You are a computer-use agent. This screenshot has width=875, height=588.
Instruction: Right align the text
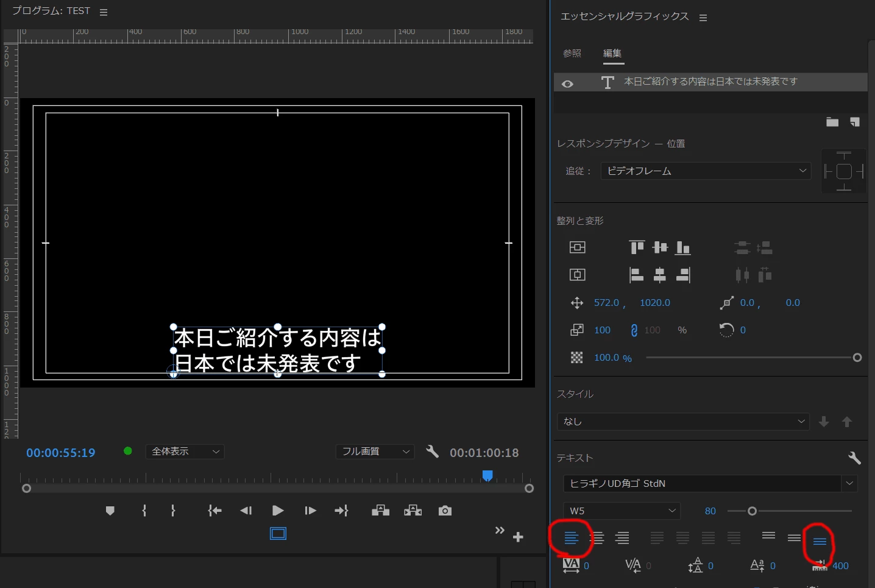[622, 538]
